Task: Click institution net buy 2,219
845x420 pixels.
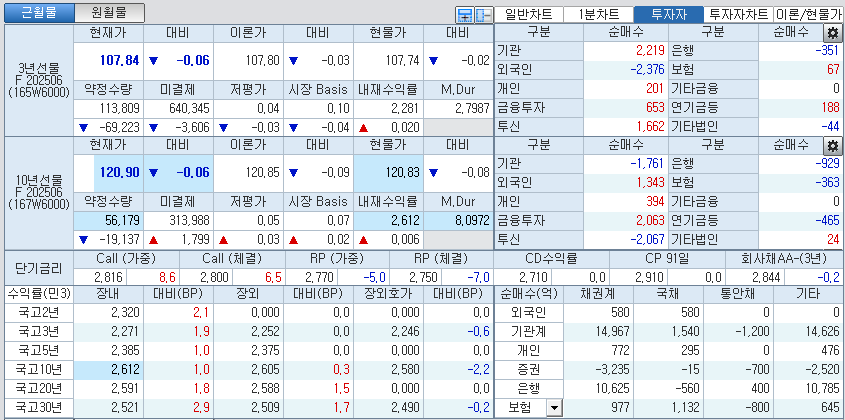Action: tap(652, 51)
